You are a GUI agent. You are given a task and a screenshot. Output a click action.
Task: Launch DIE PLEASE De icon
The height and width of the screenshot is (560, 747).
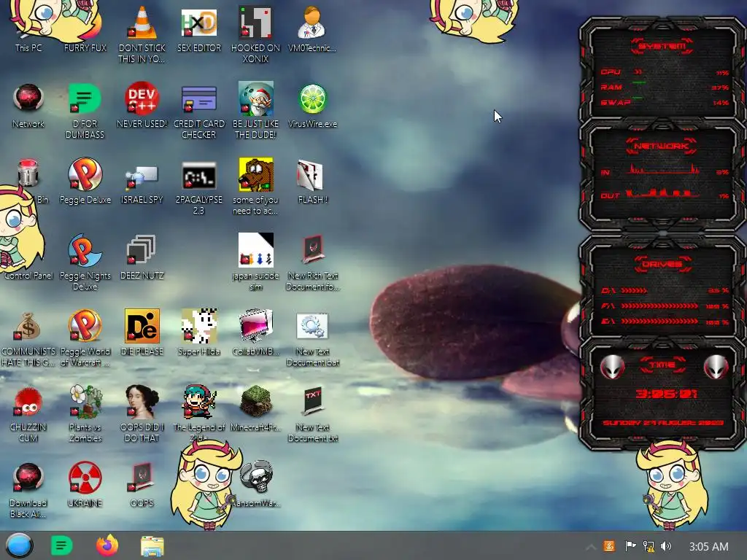point(142,332)
